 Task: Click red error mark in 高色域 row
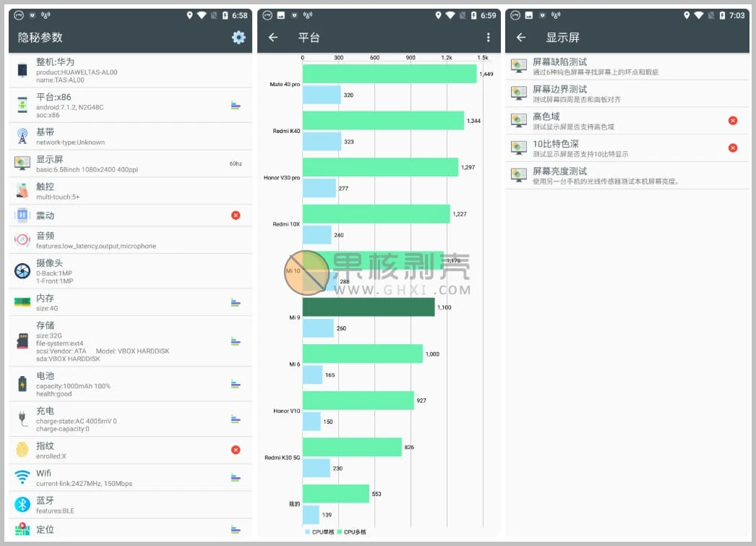[x=733, y=121]
